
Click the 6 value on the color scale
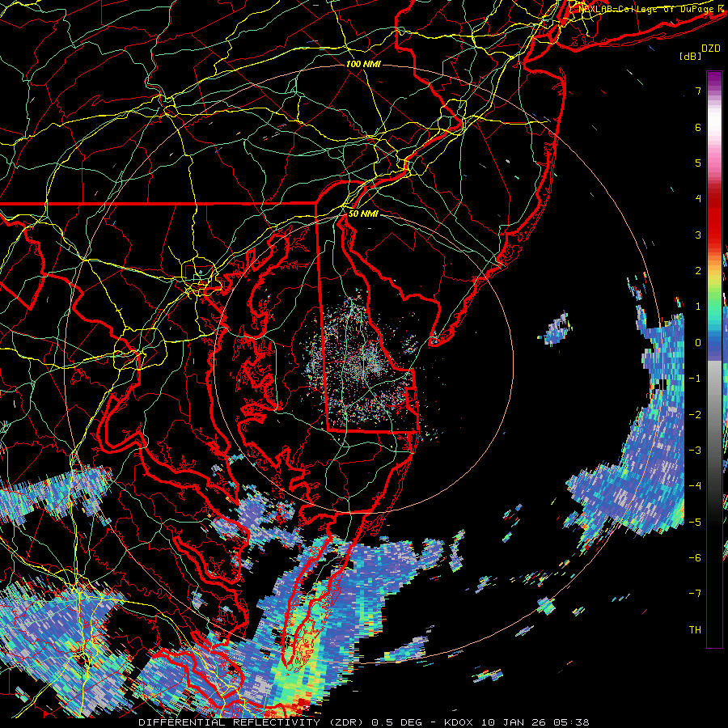pyautogui.click(x=698, y=127)
